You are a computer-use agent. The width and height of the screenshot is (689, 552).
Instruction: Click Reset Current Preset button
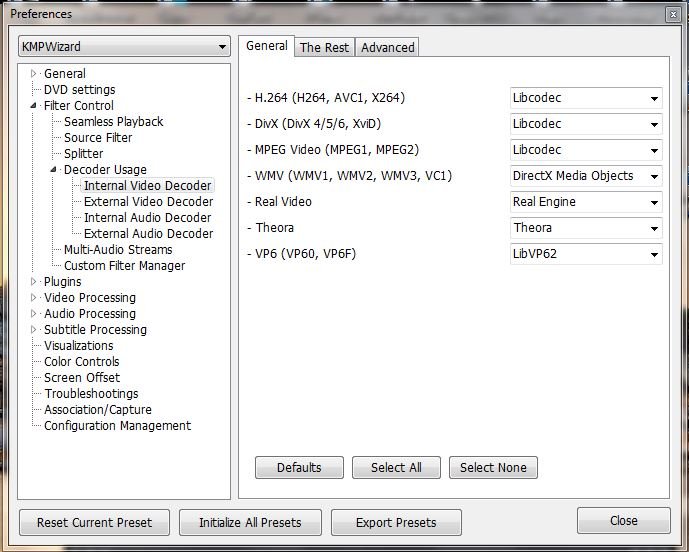tap(94, 522)
